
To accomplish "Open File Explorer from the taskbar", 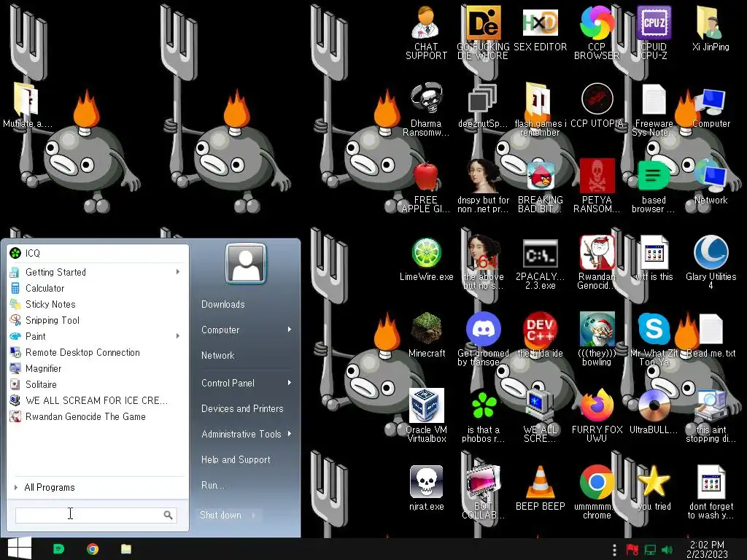I will tap(125, 549).
